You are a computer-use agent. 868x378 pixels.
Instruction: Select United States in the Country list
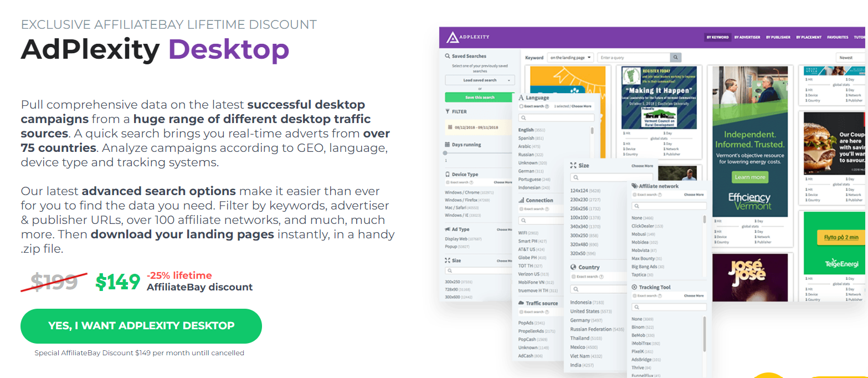(x=592, y=311)
